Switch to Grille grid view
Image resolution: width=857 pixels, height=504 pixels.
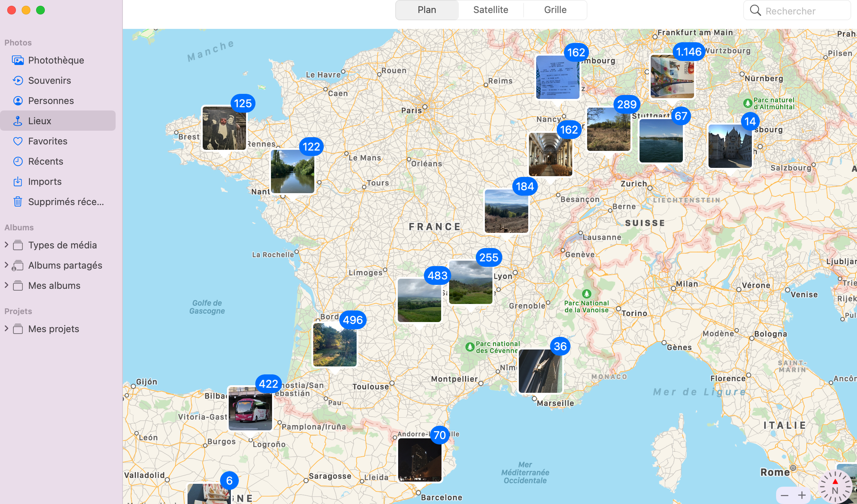555,10
